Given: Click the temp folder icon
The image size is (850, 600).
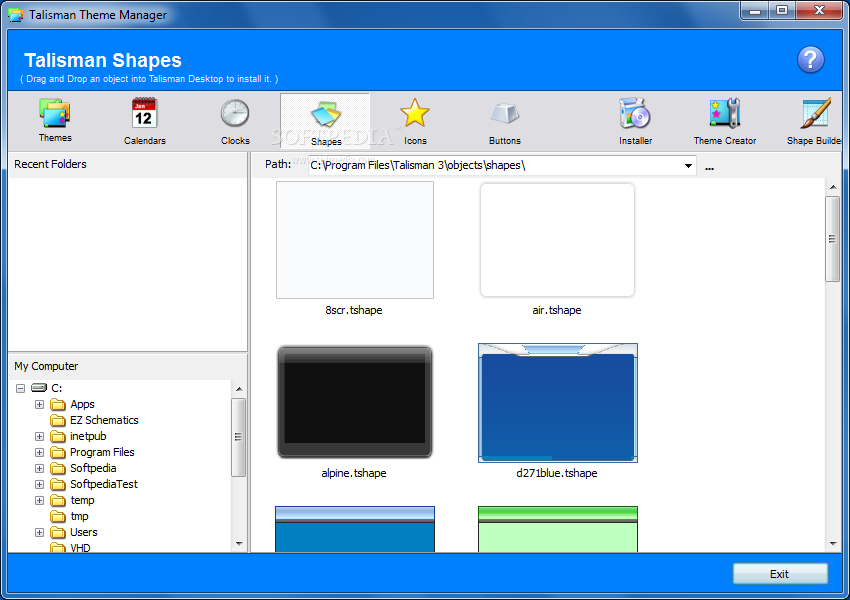Looking at the screenshot, I should (x=57, y=500).
